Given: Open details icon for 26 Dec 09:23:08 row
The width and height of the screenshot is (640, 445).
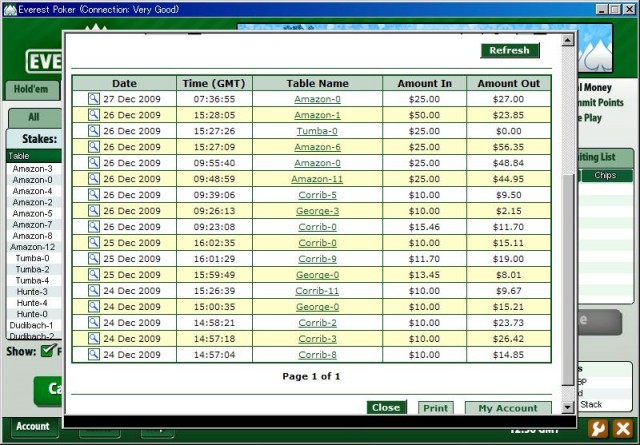Looking at the screenshot, I should [x=93, y=226].
